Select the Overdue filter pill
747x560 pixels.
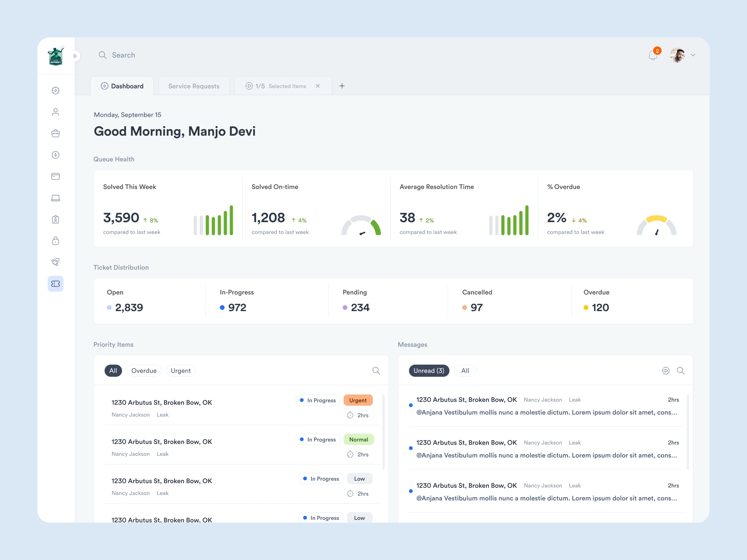(x=144, y=371)
